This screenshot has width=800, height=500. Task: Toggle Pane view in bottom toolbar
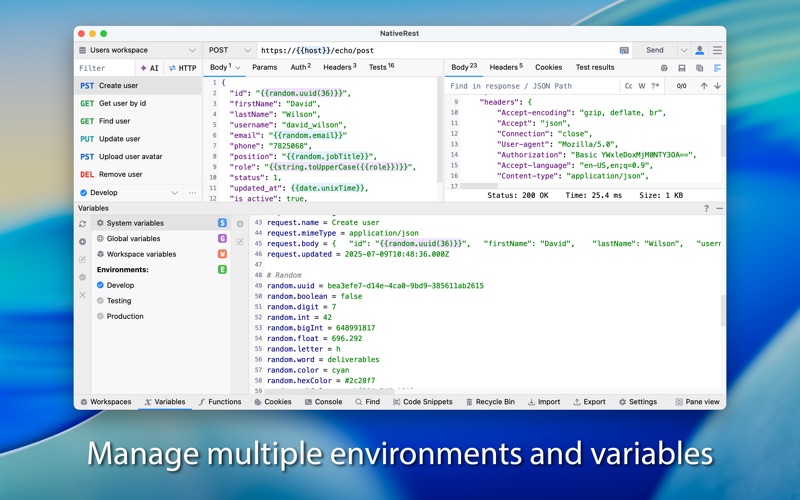tap(697, 402)
